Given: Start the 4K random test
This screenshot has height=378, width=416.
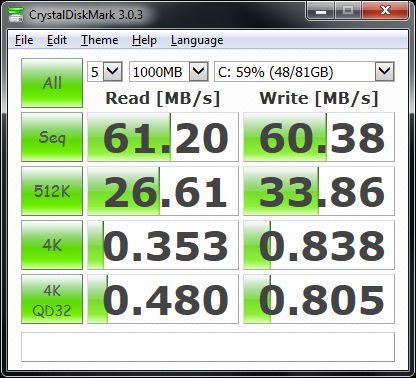Looking at the screenshot, I should pyautogui.click(x=52, y=245).
